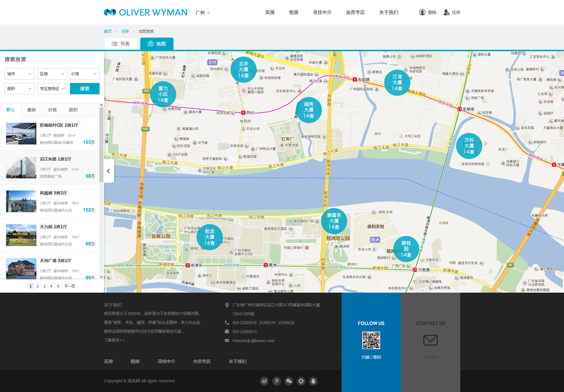Screen dimensions: 564x392
Task: Click the Oliver Wyman logo
Action: pos(146,12)
